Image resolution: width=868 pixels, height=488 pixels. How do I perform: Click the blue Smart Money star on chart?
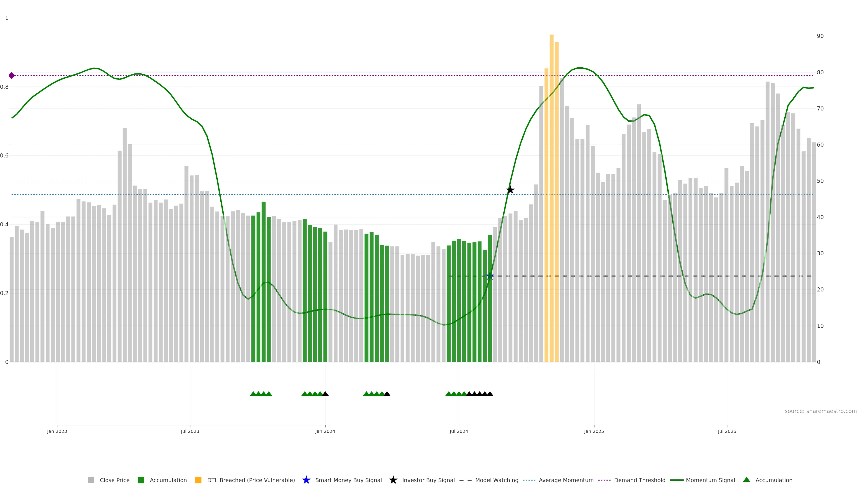tap(490, 276)
